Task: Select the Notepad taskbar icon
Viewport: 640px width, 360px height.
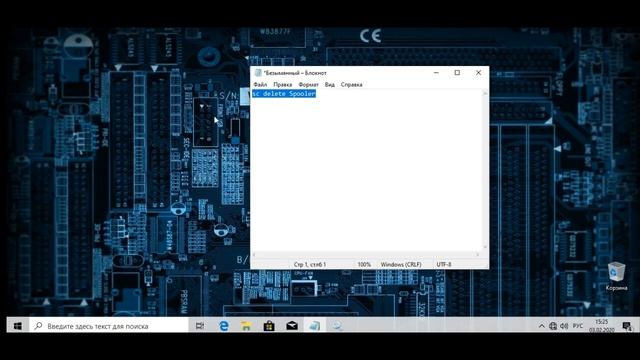Action: pyautogui.click(x=314, y=326)
